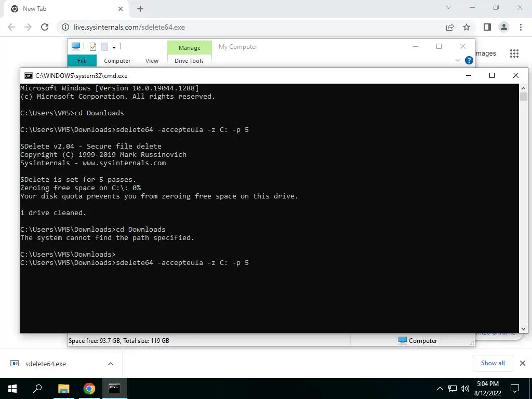Click the cmd vertical scrollbar thumb
Viewport: 532px width, 399px height.
[523, 97]
